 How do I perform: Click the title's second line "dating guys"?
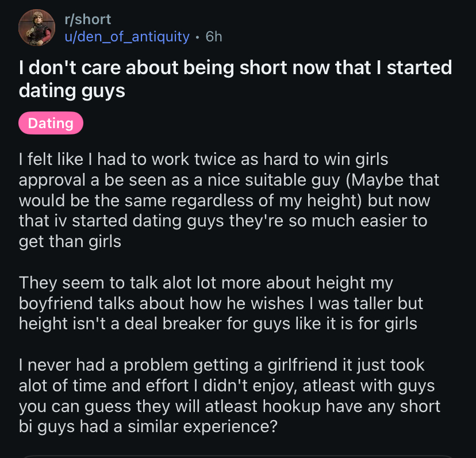[x=72, y=91]
